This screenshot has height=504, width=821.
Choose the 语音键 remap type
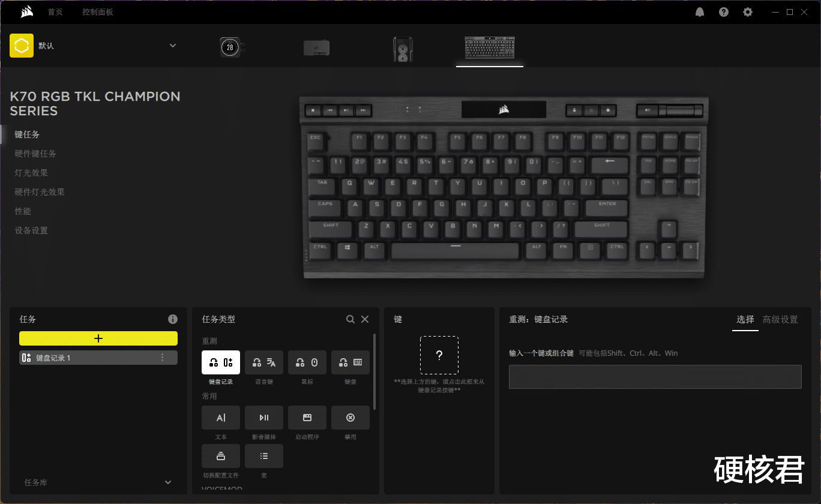(264, 362)
